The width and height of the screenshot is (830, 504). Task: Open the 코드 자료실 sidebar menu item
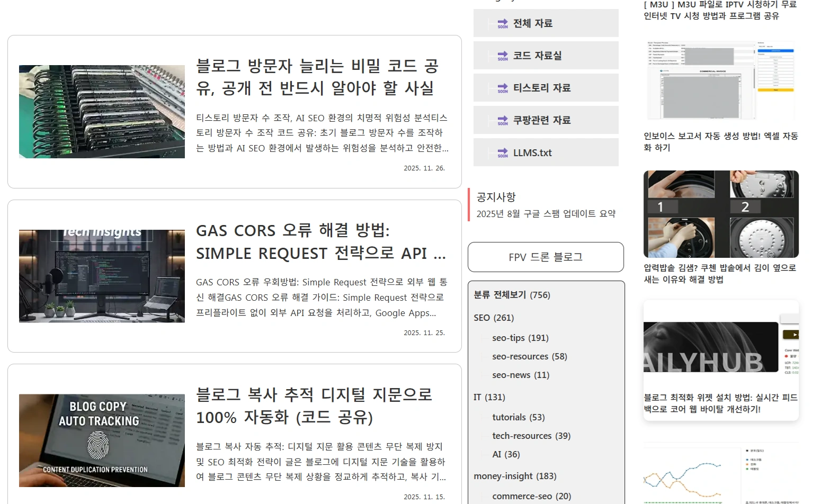[x=540, y=55]
